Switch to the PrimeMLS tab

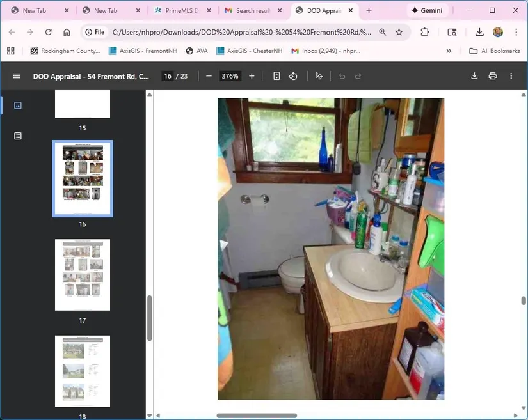(181, 11)
